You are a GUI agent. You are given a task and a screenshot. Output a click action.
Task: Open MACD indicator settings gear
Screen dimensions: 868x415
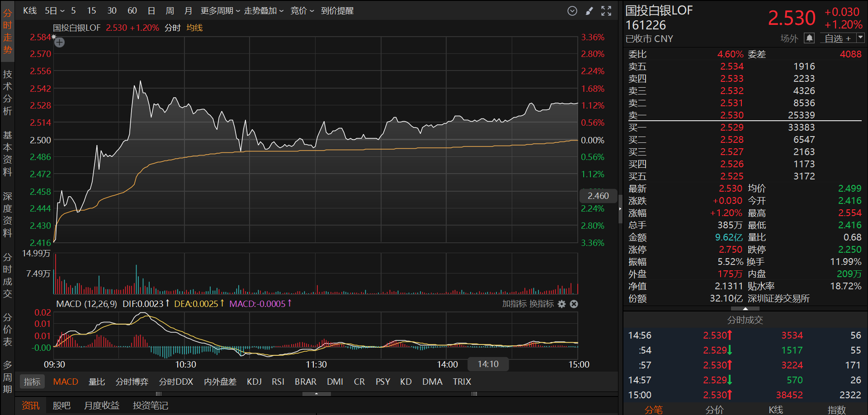pyautogui.click(x=561, y=304)
